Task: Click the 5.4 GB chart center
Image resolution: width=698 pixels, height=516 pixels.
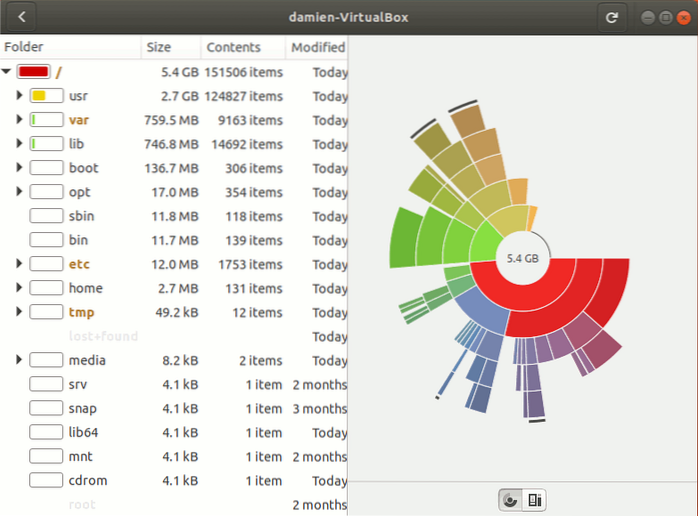Action: click(523, 258)
